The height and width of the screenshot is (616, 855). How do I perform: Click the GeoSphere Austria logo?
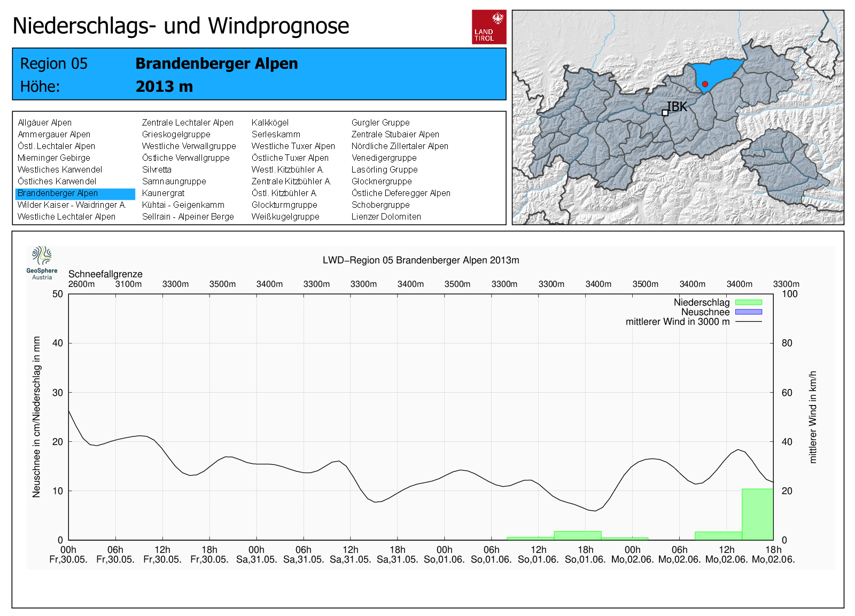(42, 262)
